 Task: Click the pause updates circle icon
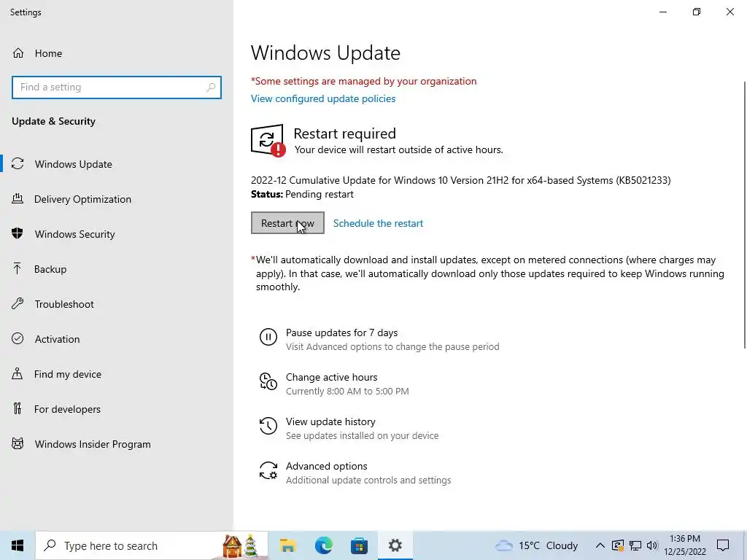(268, 337)
